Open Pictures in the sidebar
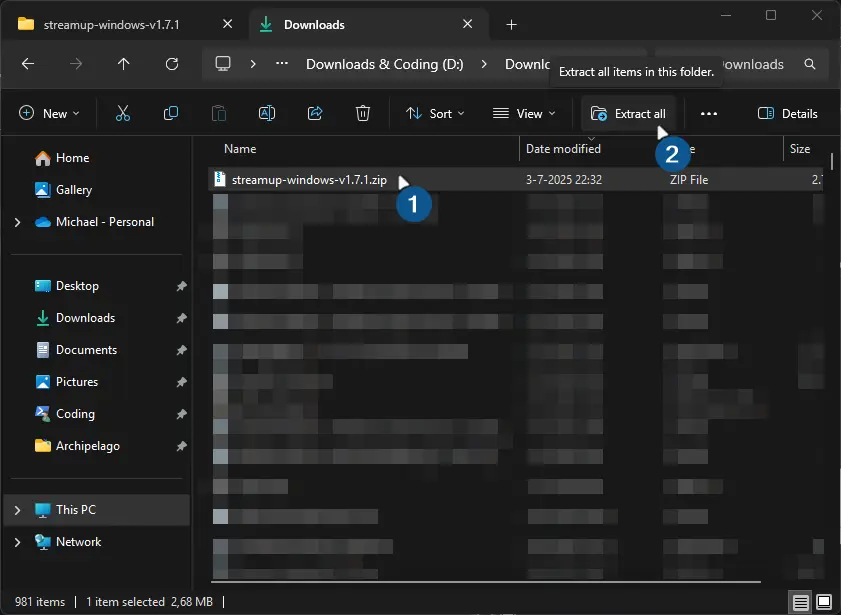 click(77, 382)
